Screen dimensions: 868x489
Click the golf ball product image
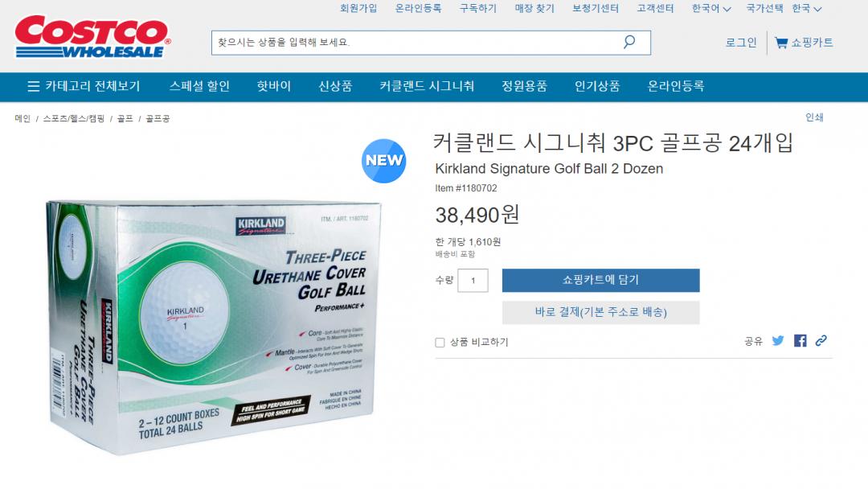(x=214, y=327)
